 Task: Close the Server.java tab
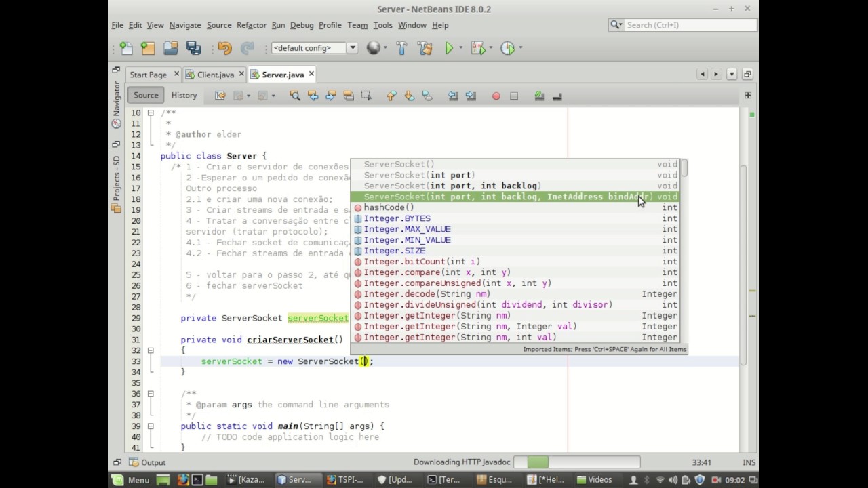click(311, 74)
